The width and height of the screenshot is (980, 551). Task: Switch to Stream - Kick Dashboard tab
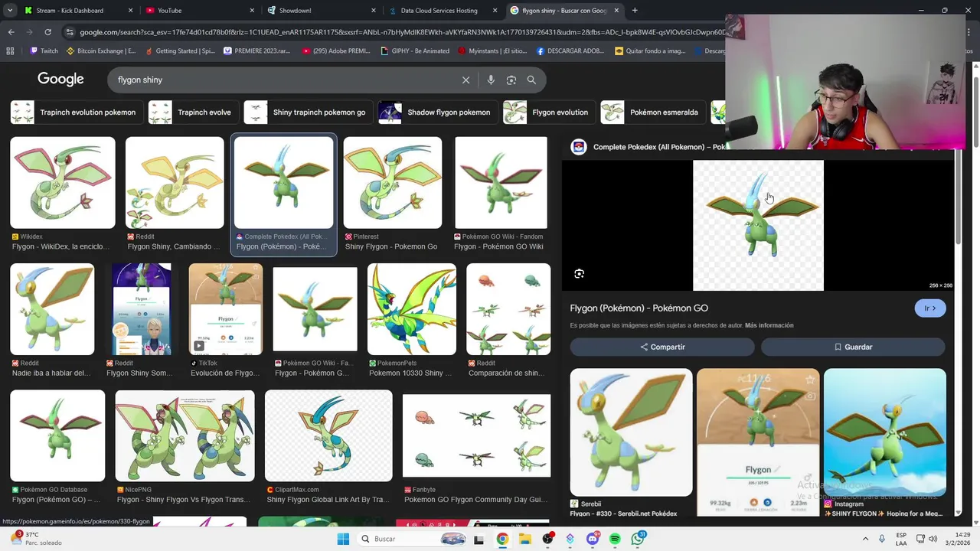click(80, 11)
